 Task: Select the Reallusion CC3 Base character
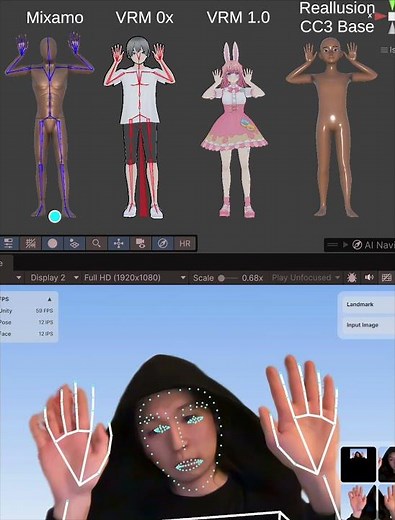point(331,127)
